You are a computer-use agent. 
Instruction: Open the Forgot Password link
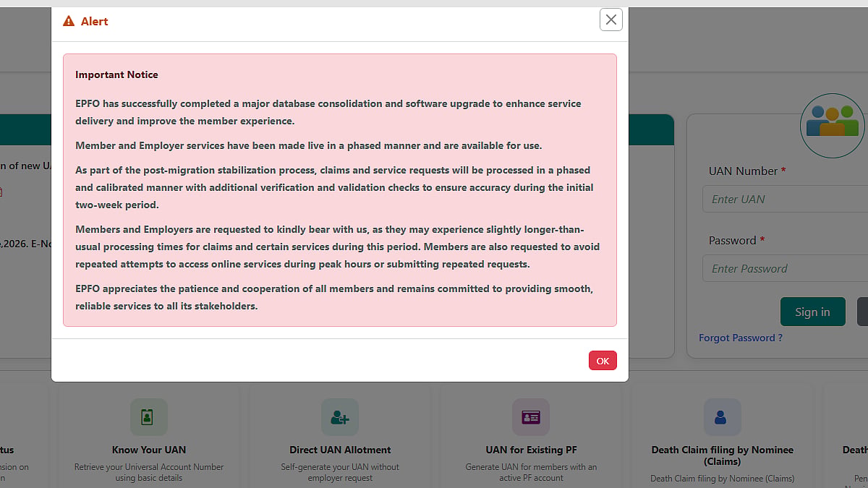tap(741, 338)
